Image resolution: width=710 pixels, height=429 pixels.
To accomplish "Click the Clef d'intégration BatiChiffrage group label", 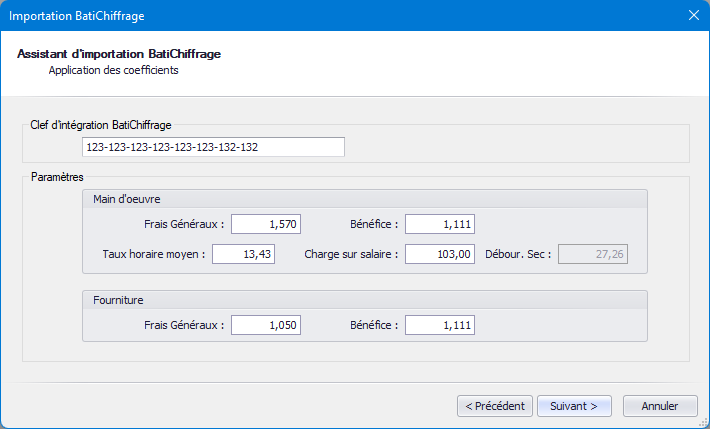I will click(101, 125).
